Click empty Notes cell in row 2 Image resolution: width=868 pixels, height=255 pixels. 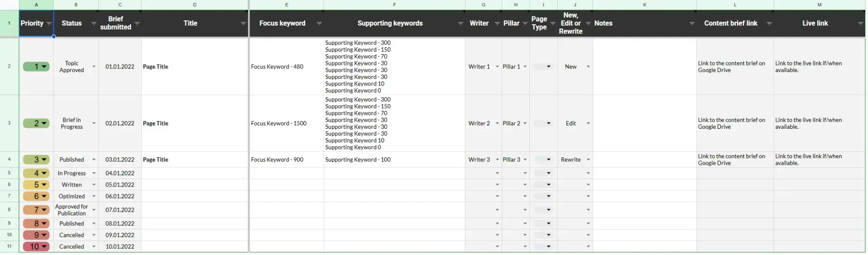click(x=644, y=67)
